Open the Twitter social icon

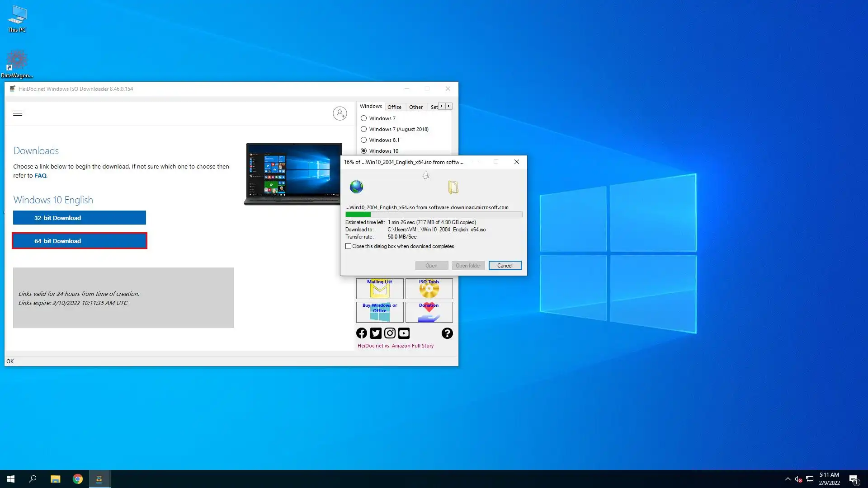pos(376,333)
